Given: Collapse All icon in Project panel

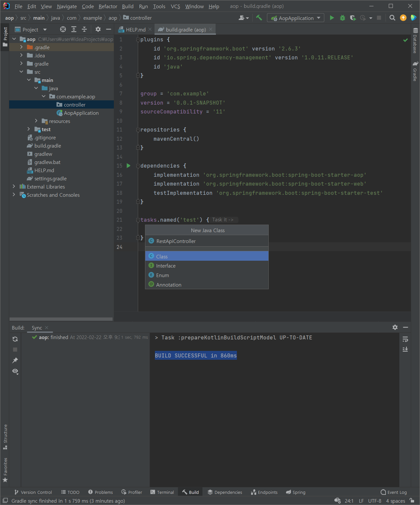Looking at the screenshot, I should (84, 30).
